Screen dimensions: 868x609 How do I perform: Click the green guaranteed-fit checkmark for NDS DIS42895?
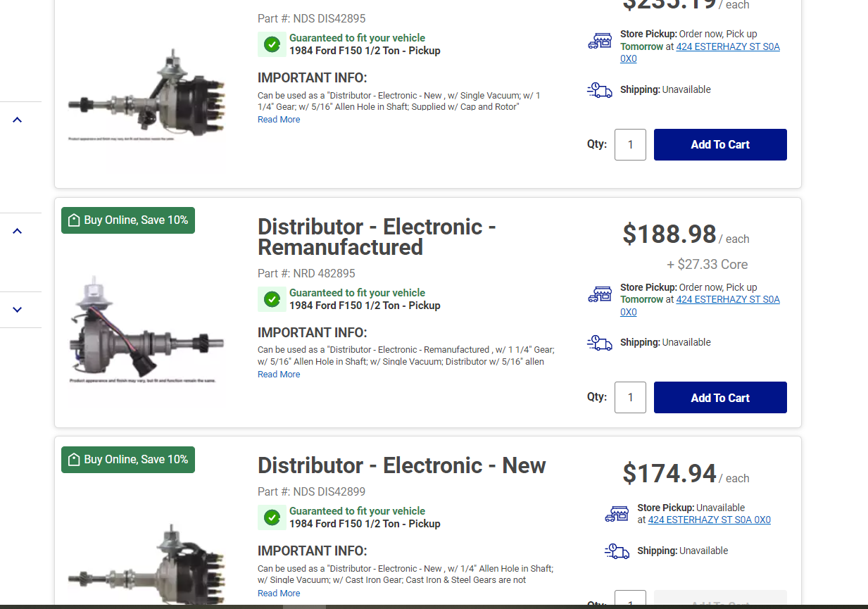point(272,44)
